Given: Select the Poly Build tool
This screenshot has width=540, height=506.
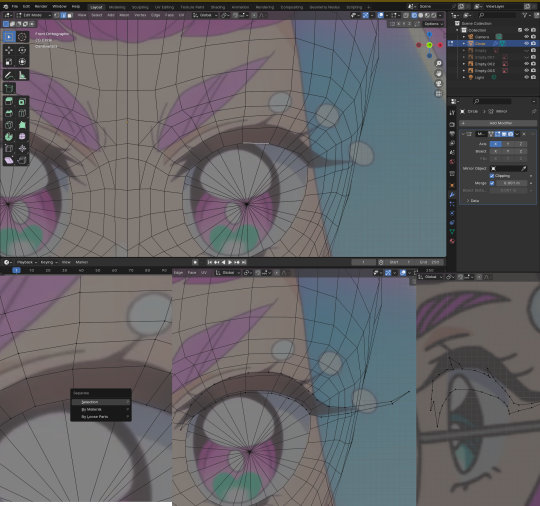Looking at the screenshot, I should [x=22, y=125].
